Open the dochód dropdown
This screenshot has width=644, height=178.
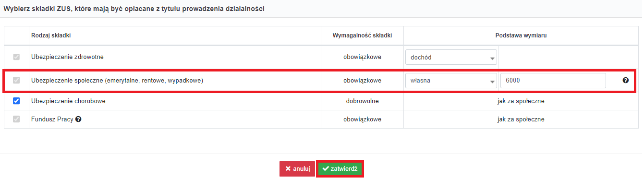pyautogui.click(x=451, y=57)
